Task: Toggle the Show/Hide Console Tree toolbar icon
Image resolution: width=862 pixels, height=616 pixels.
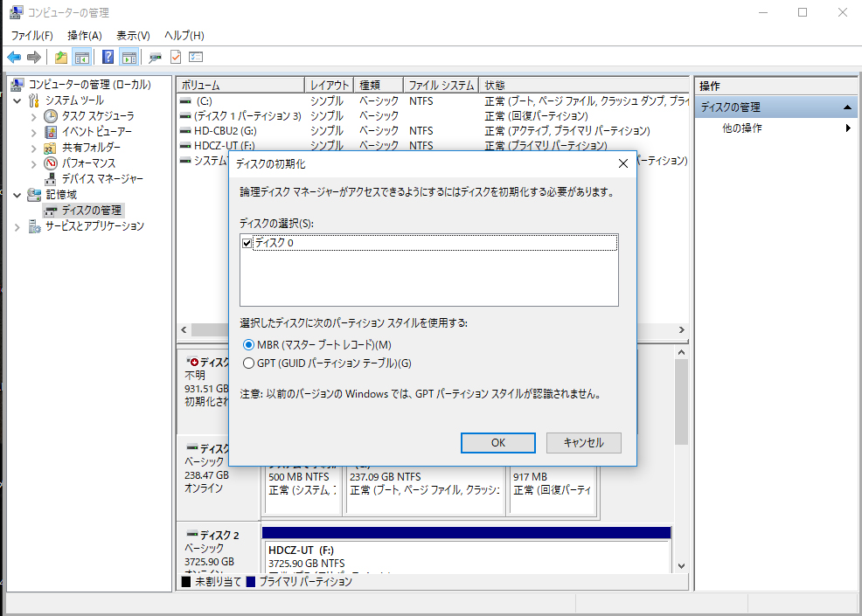Action: point(82,58)
